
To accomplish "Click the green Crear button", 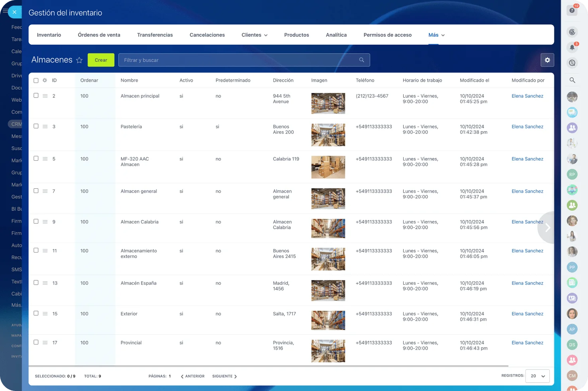I will pyautogui.click(x=101, y=60).
